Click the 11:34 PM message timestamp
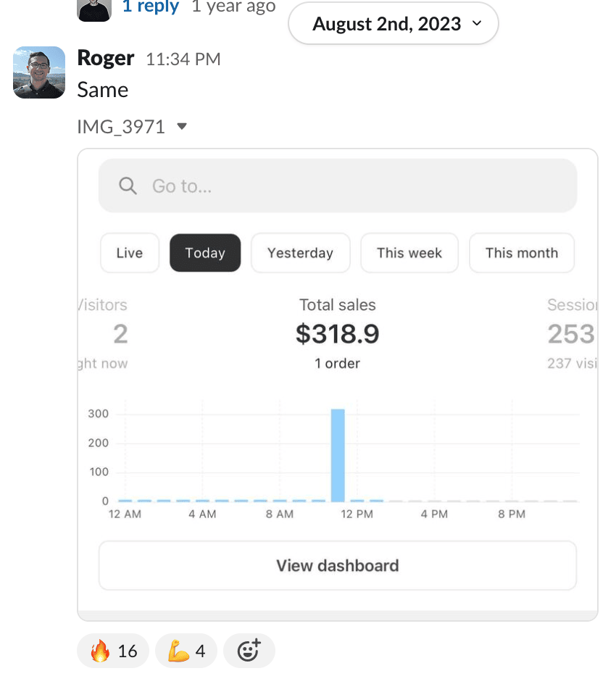 183,59
